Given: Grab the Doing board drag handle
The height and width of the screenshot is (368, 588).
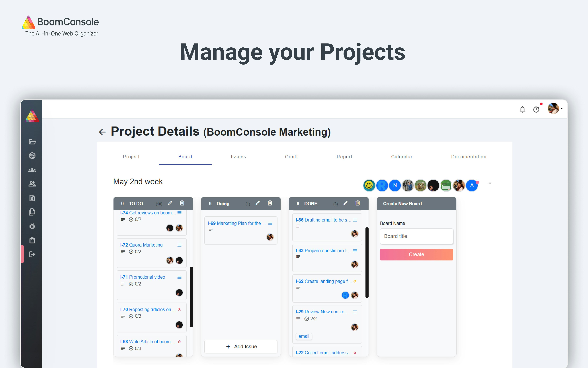Looking at the screenshot, I should [x=210, y=204].
